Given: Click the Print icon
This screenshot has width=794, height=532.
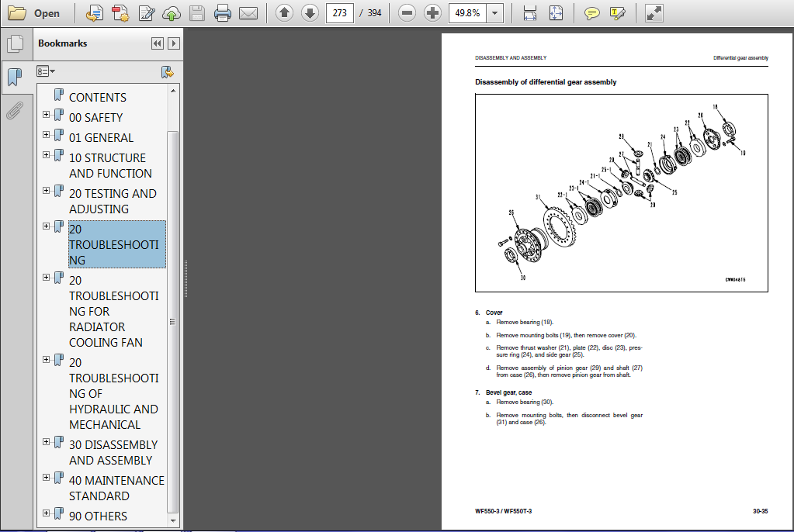Looking at the screenshot, I should (x=222, y=13).
